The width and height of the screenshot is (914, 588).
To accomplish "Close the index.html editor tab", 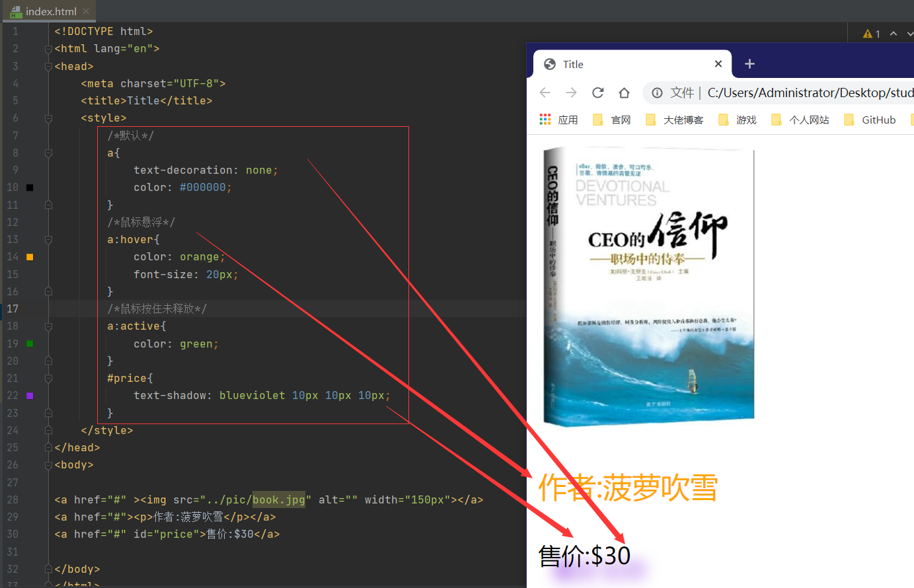I will pyautogui.click(x=86, y=11).
